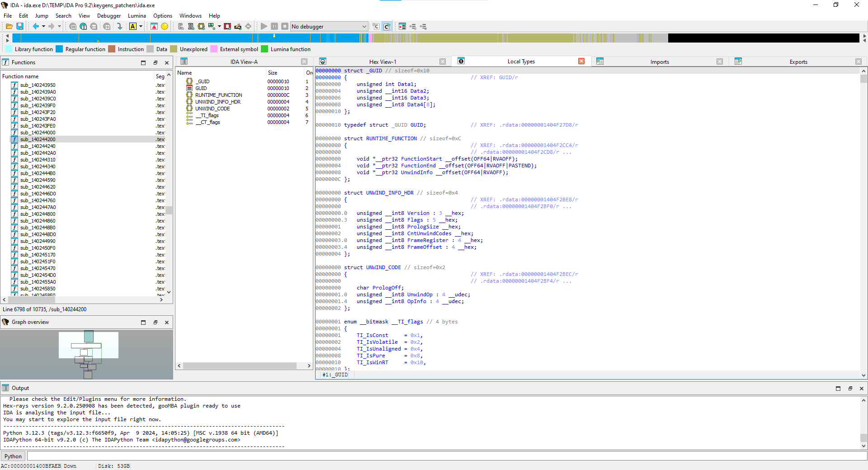The height and width of the screenshot is (470, 868).
Task: Save the database with floppy icon
Action: pos(20,27)
